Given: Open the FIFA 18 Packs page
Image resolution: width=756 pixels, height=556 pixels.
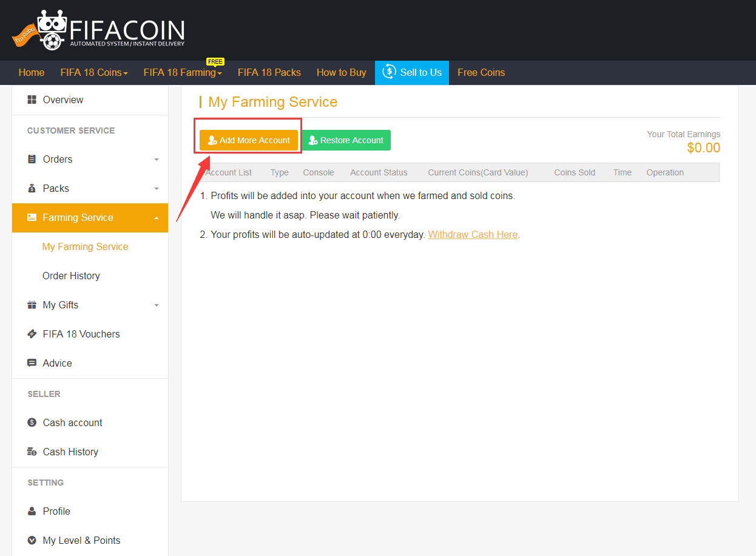Looking at the screenshot, I should pos(269,72).
